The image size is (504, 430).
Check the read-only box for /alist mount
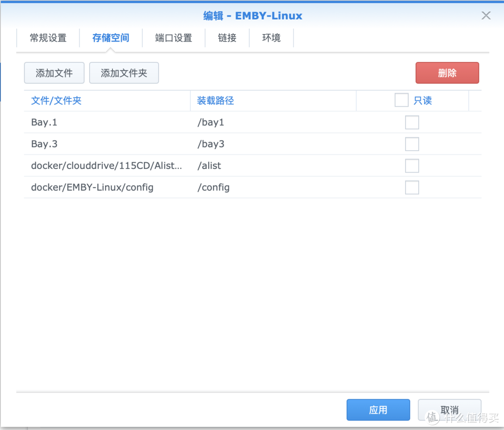click(x=412, y=166)
